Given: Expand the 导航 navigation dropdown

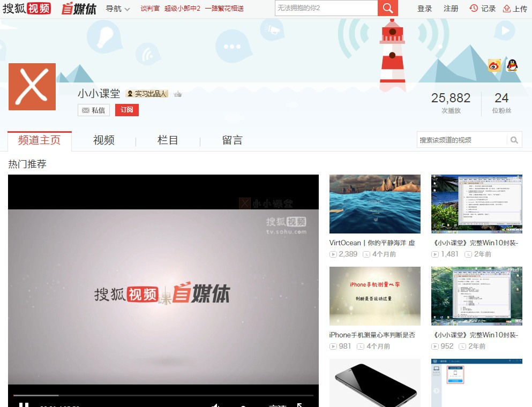Looking at the screenshot, I should pos(118,9).
